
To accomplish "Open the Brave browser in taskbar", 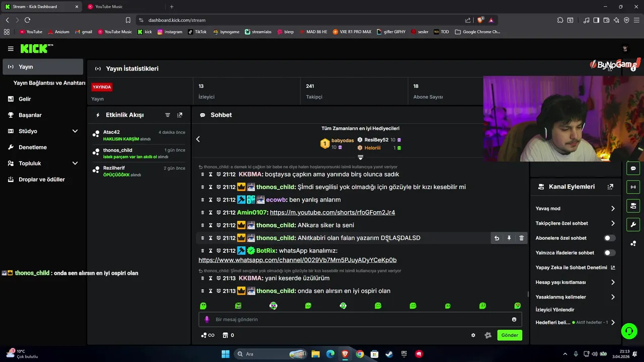I will click(x=345, y=354).
